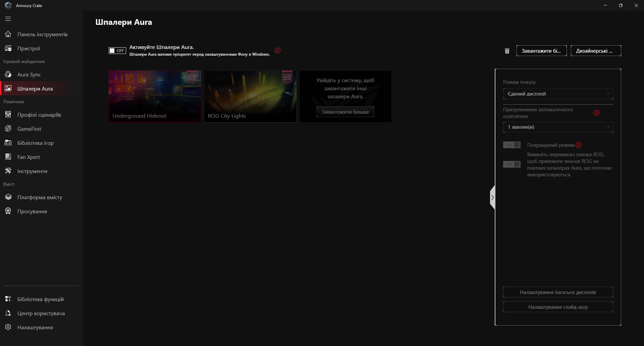Click the Шпалери Aura picture icon

[8, 89]
